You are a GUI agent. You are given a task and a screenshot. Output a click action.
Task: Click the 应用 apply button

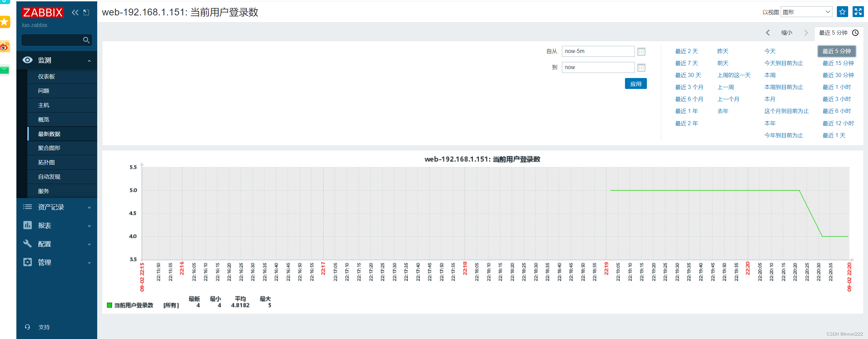pyautogui.click(x=636, y=84)
